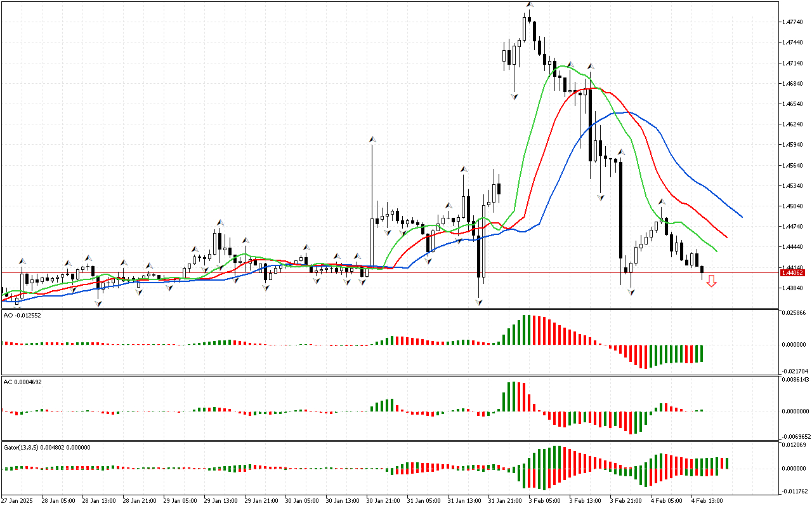Click the 1.46840 price level
Image resolution: width=812 pixels, height=508 pixels.
pyautogui.click(x=793, y=84)
